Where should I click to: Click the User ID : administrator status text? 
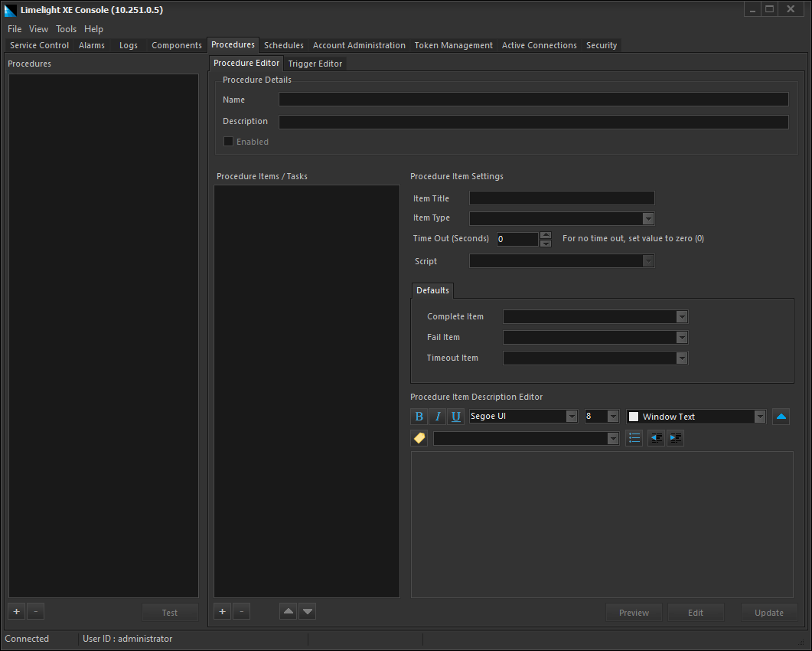(x=127, y=639)
